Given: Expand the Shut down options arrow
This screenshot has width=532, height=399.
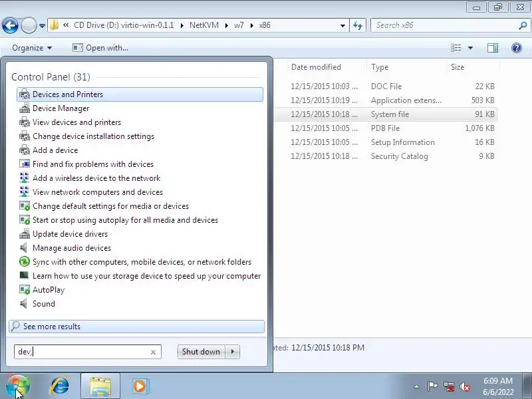Looking at the screenshot, I should 232,352.
